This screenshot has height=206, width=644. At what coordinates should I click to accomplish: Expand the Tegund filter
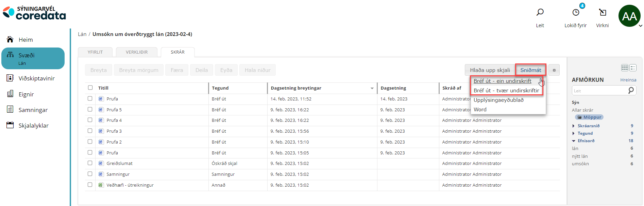[574, 133]
